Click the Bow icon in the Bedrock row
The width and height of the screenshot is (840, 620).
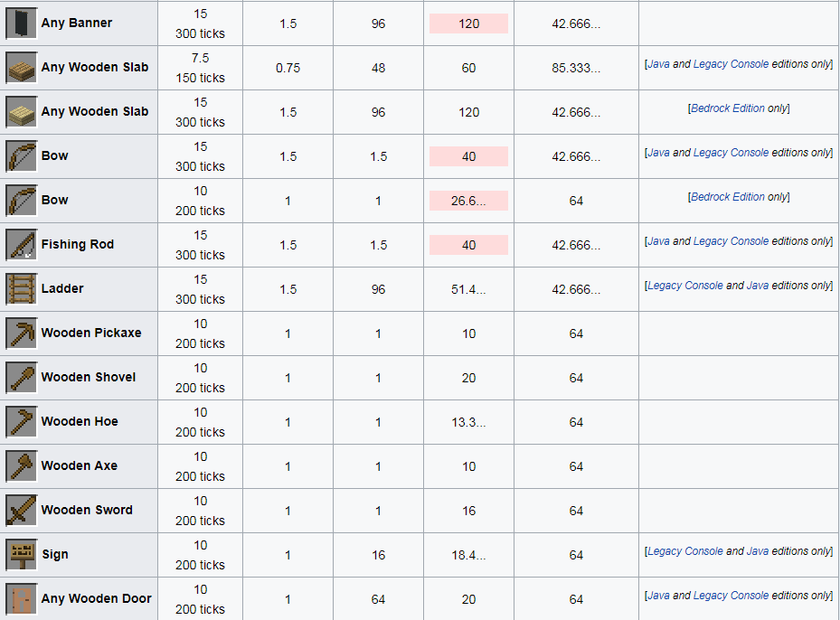(x=21, y=200)
